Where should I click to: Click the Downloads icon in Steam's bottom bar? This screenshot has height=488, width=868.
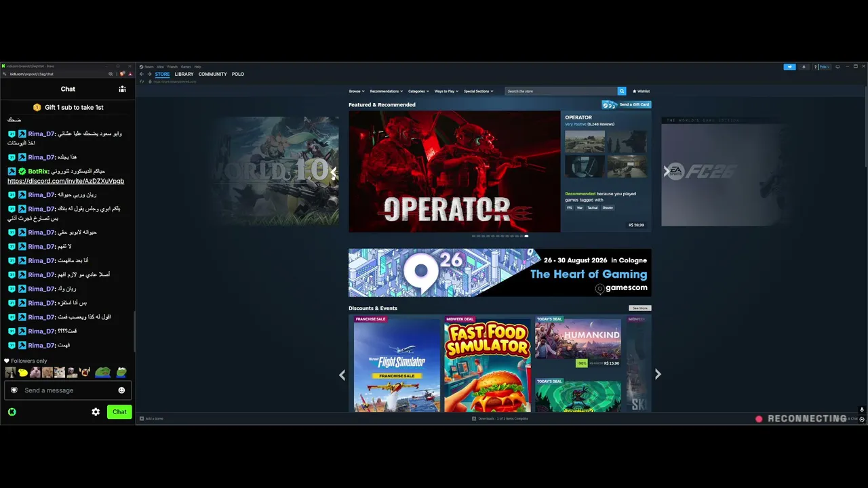[x=474, y=419]
